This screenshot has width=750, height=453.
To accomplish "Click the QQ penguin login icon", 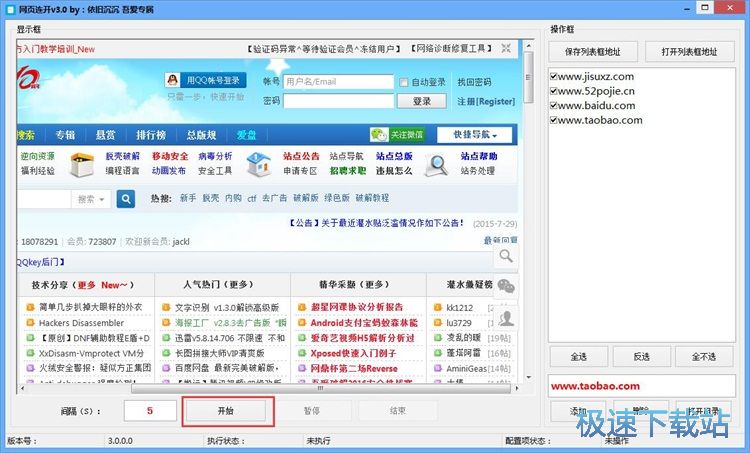I will click(172, 80).
